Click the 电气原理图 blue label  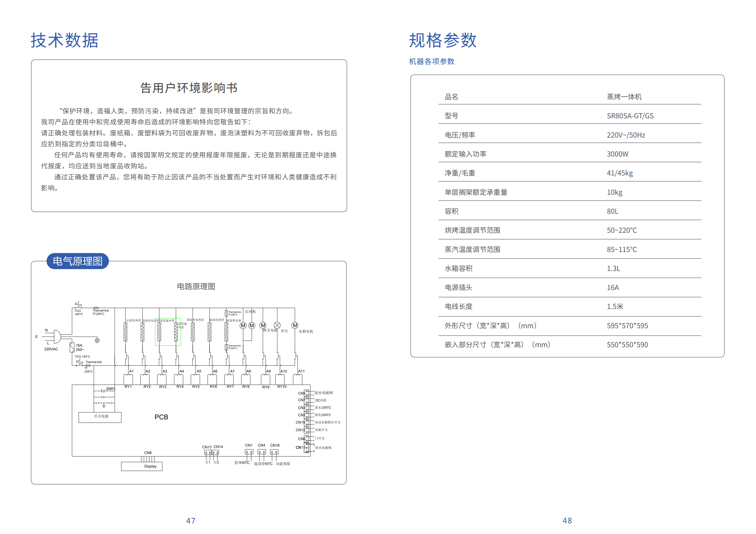[78, 261]
